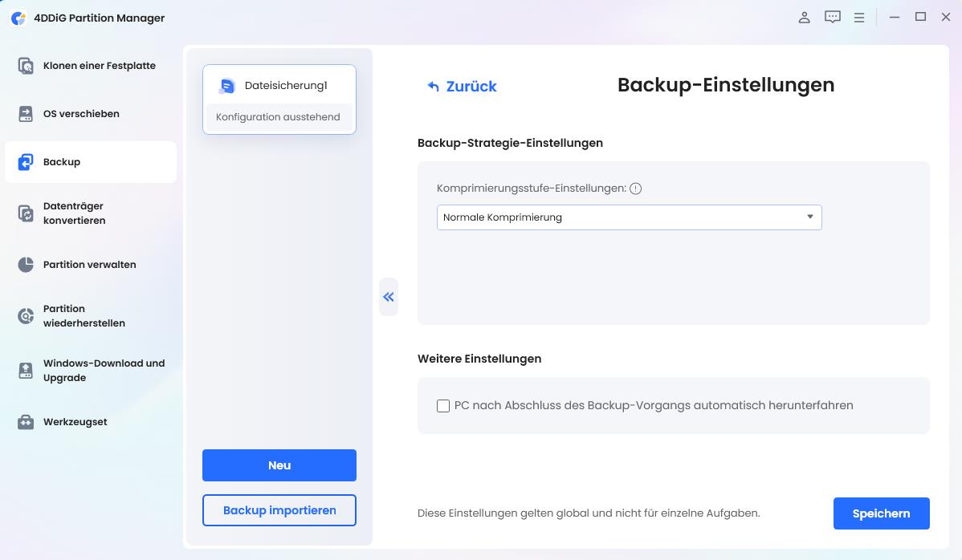Select the Windows-Download und Upgrade icon
Image resolution: width=962 pixels, height=560 pixels.
[x=26, y=370]
